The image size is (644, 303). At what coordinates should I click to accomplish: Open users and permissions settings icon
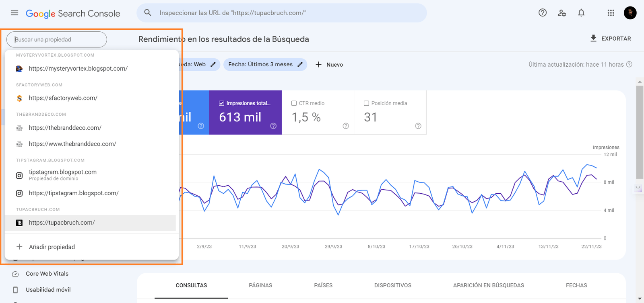562,13
